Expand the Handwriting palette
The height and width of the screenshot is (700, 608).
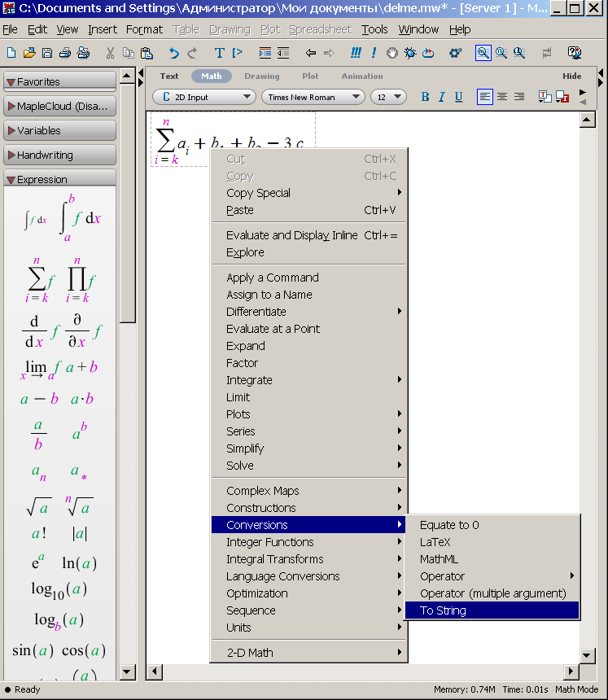pyautogui.click(x=59, y=155)
